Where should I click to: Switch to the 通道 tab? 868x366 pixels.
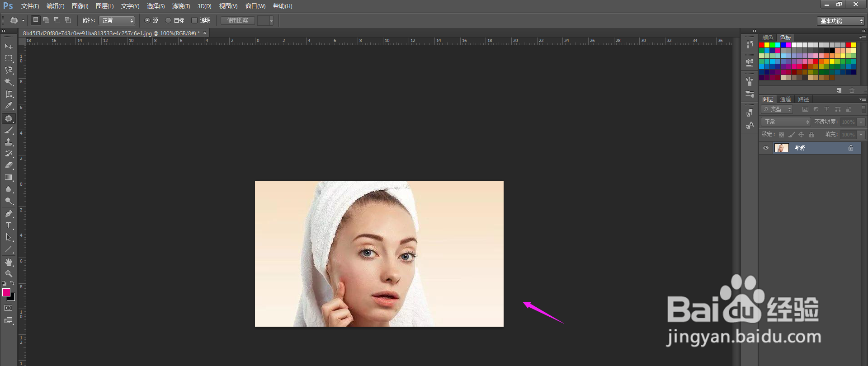[x=785, y=99]
